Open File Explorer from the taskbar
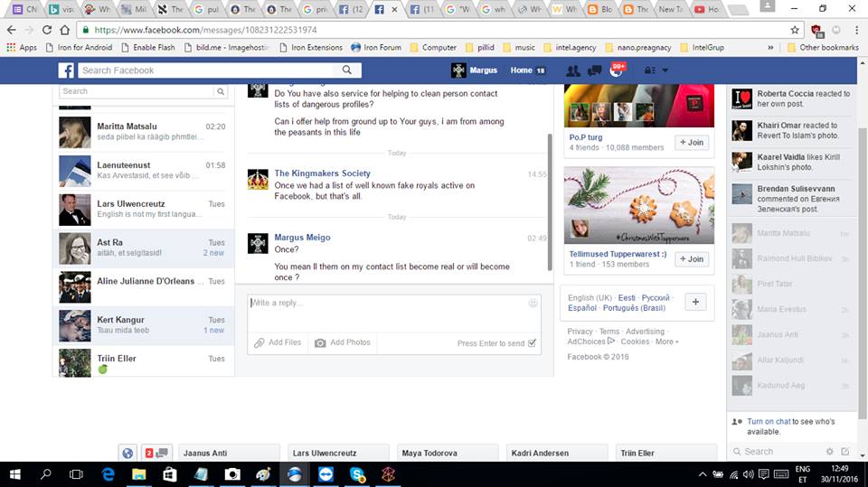The width and height of the screenshot is (868, 487). pos(138,474)
